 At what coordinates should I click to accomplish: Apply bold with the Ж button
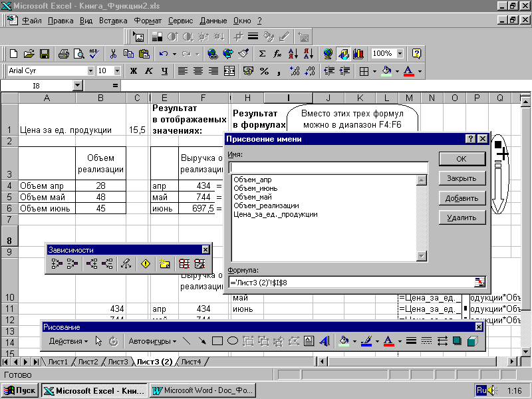pos(134,71)
